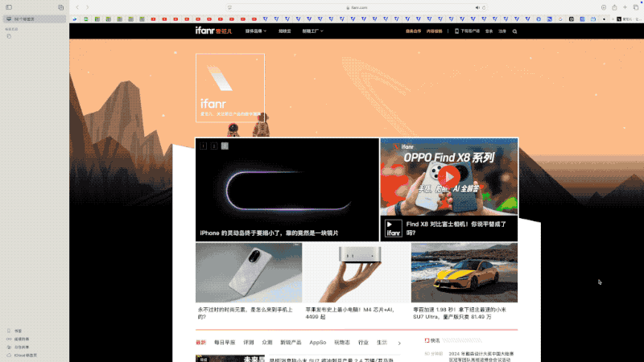Select carousel slide indicator 3

tap(225, 146)
